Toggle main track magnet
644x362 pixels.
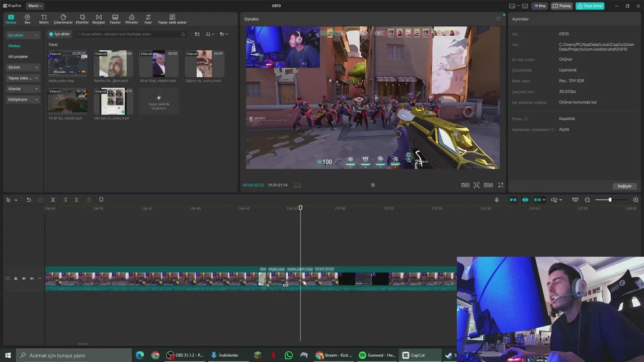(513, 200)
